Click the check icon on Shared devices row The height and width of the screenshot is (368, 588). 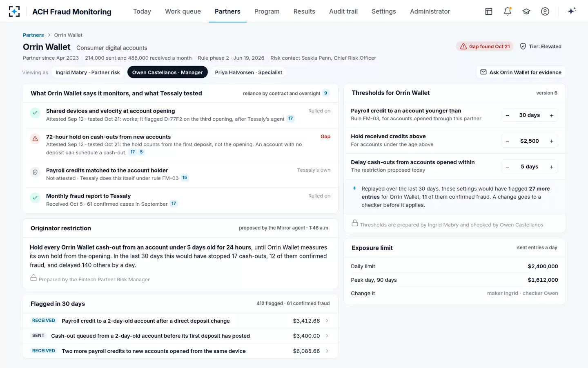point(35,113)
